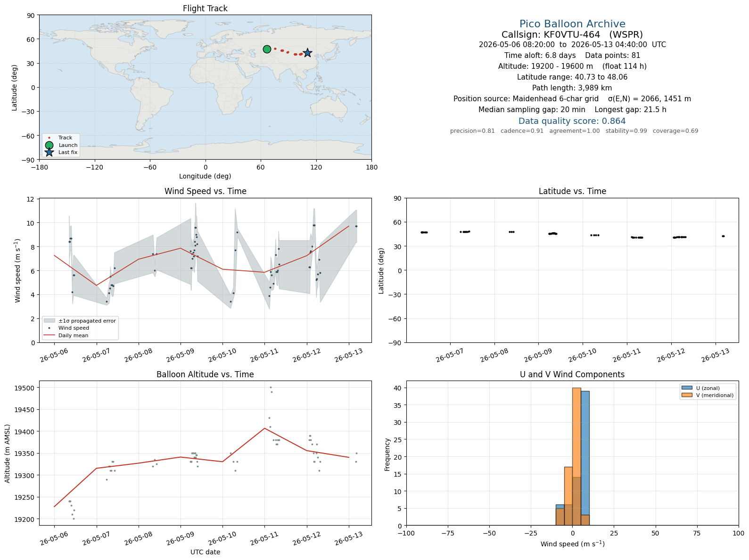Click the Flight Track chart title
This screenshot has height=560, width=749.
tap(205, 8)
